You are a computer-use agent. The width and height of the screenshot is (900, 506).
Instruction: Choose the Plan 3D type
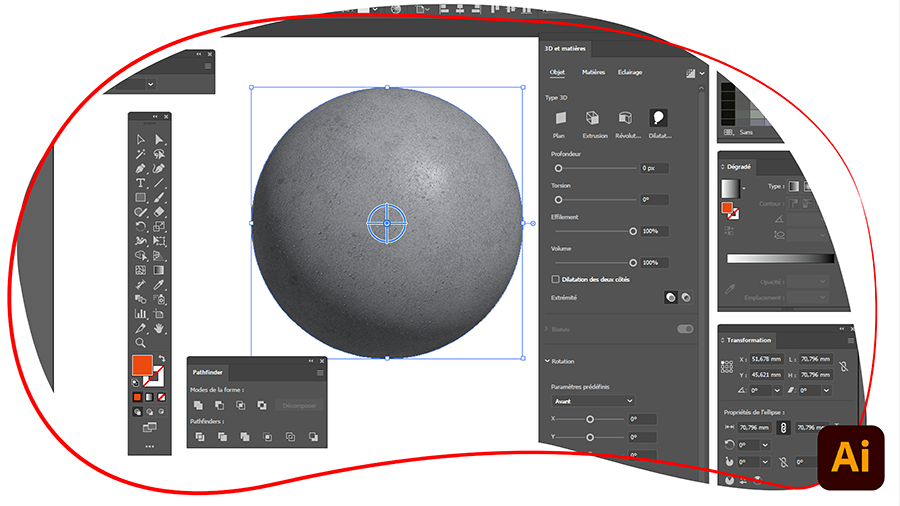tap(559, 119)
